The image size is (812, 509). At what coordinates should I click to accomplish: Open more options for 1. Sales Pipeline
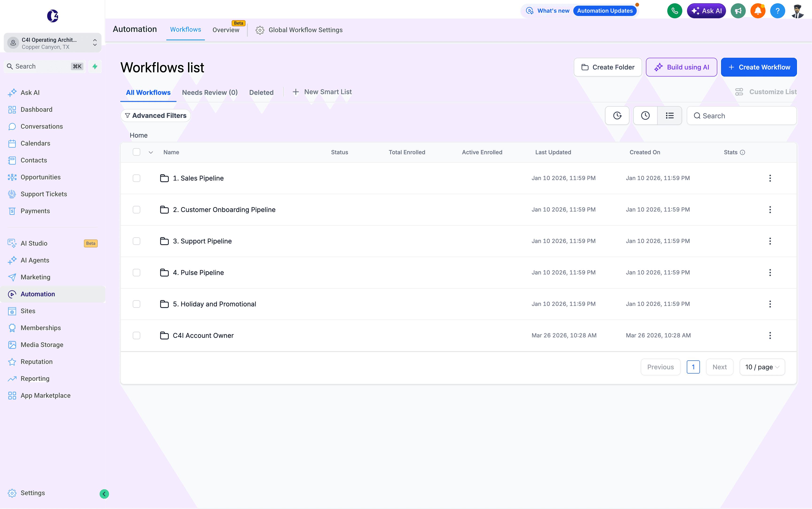[770, 178]
